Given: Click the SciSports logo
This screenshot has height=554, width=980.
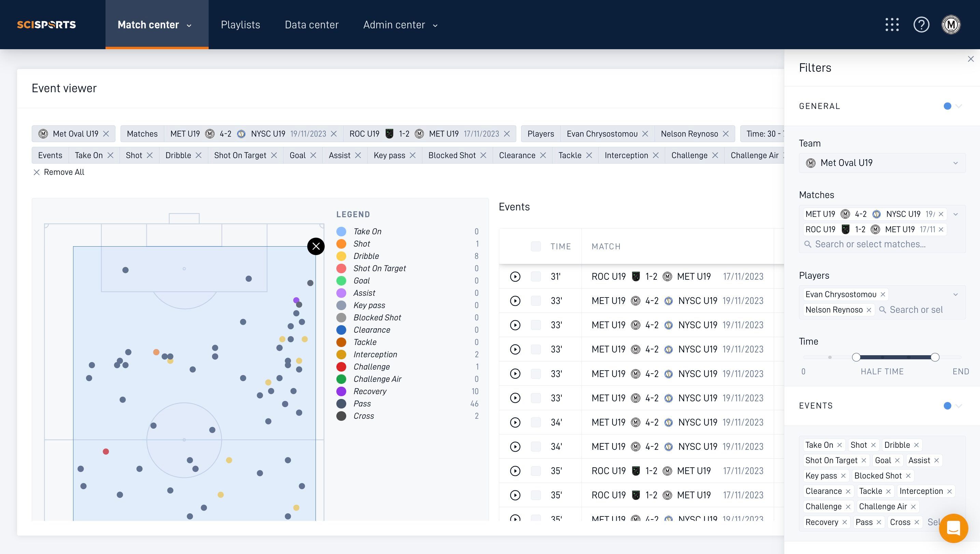Looking at the screenshot, I should (x=46, y=25).
